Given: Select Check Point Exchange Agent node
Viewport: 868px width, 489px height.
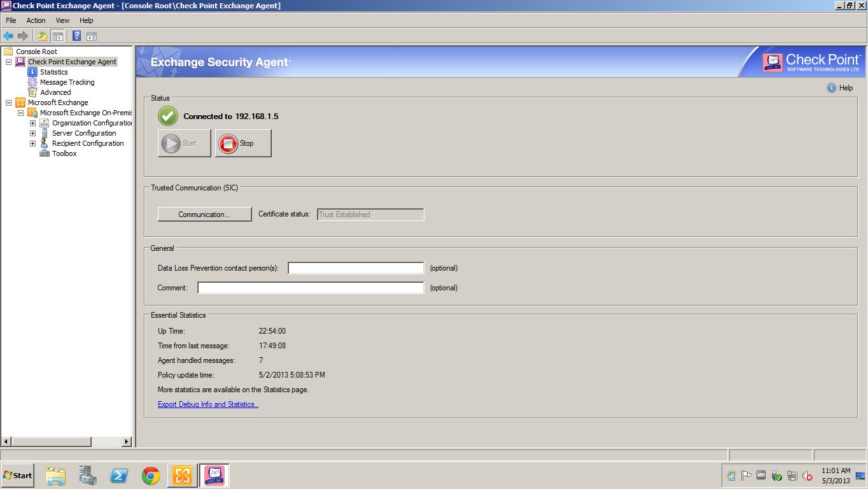Looking at the screenshot, I should (72, 62).
